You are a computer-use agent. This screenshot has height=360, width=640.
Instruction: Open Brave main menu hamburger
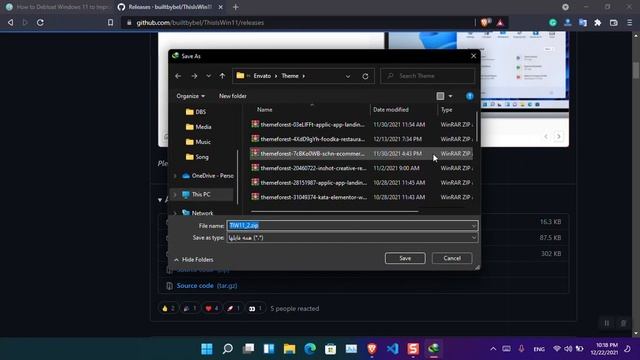point(630,23)
